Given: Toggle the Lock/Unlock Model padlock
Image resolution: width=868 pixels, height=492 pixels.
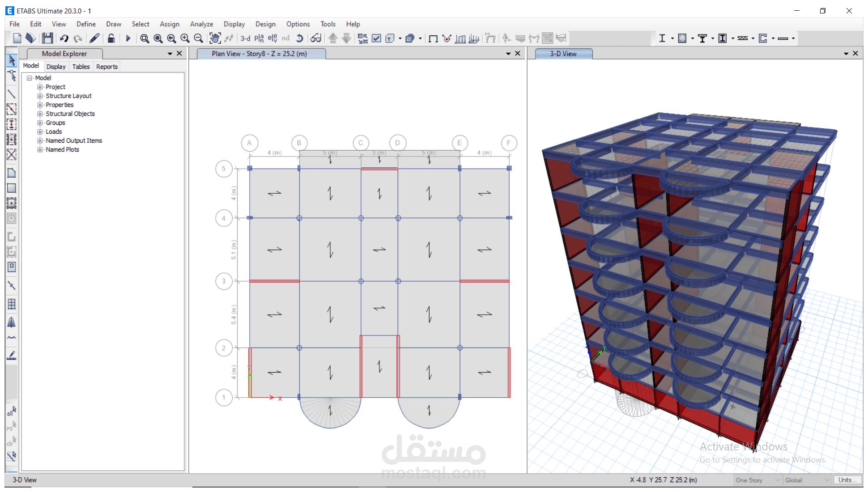Looking at the screenshot, I should 111,38.
